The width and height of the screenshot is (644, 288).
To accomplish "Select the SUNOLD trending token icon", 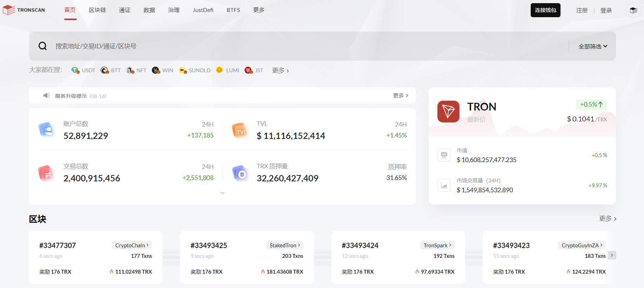I will [x=183, y=70].
